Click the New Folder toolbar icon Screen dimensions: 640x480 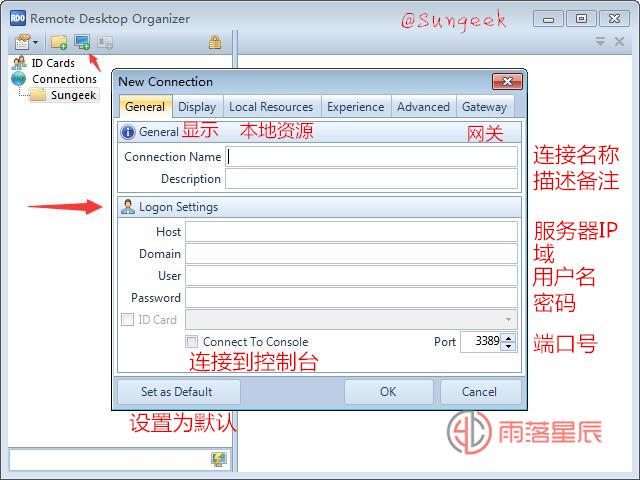coord(59,42)
